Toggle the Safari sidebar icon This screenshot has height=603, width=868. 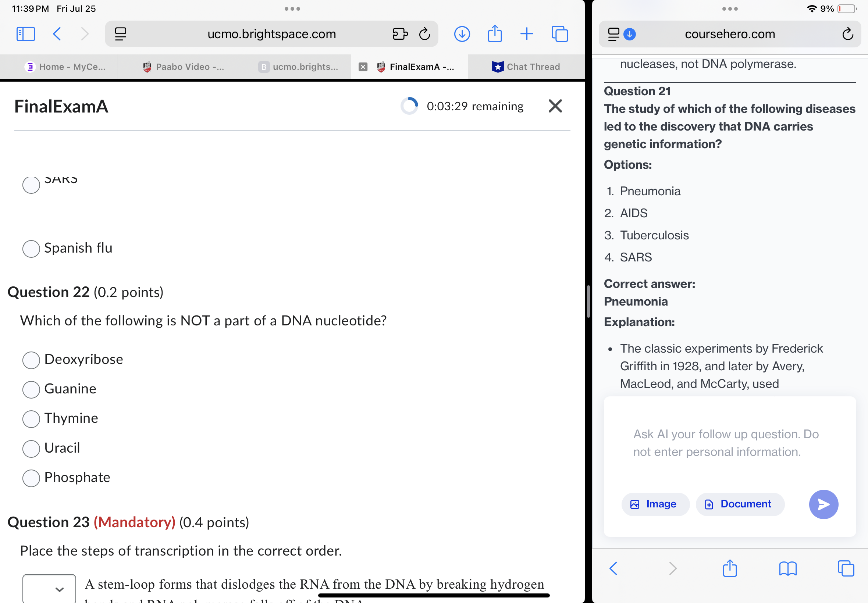coord(26,34)
